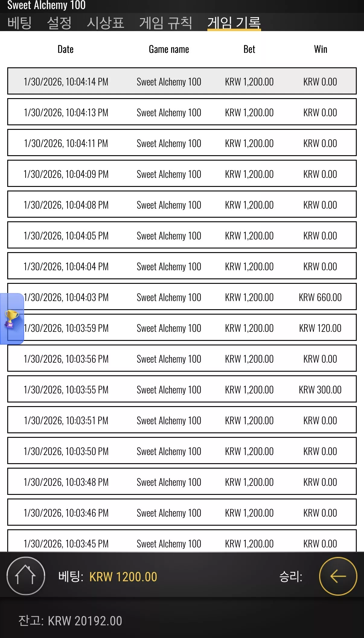Click the Win column header
The height and width of the screenshot is (638, 364).
[x=321, y=49]
